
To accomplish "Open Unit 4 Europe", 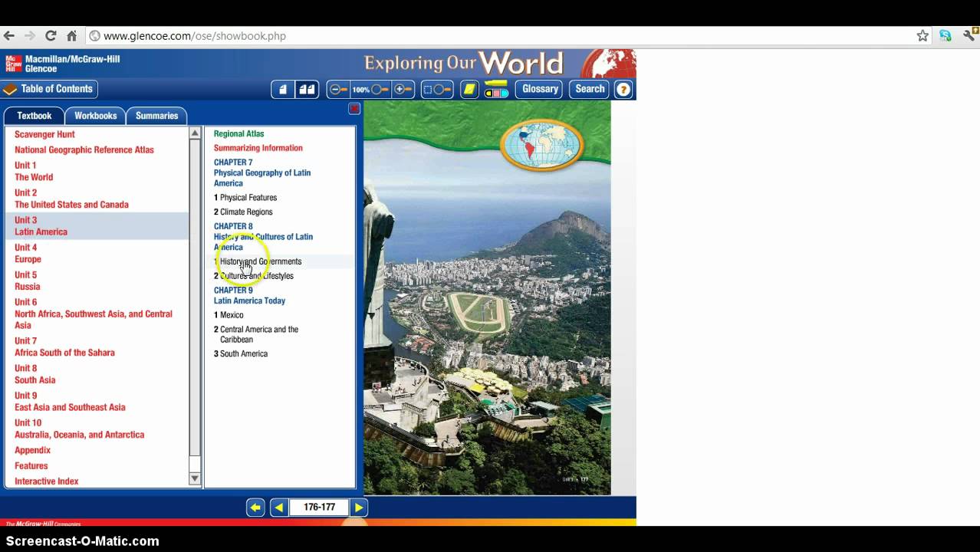I will (x=28, y=253).
